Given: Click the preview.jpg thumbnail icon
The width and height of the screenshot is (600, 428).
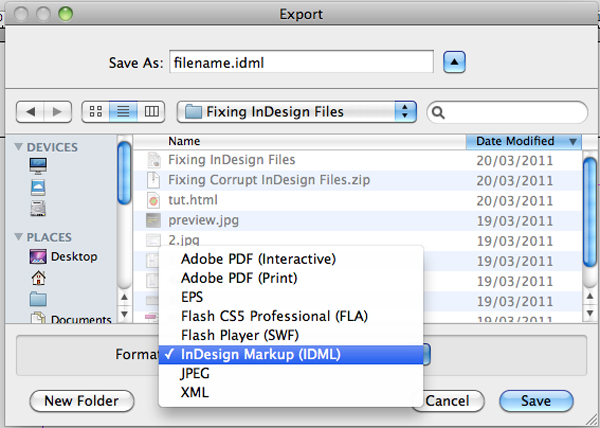Looking at the screenshot, I should coord(153,220).
